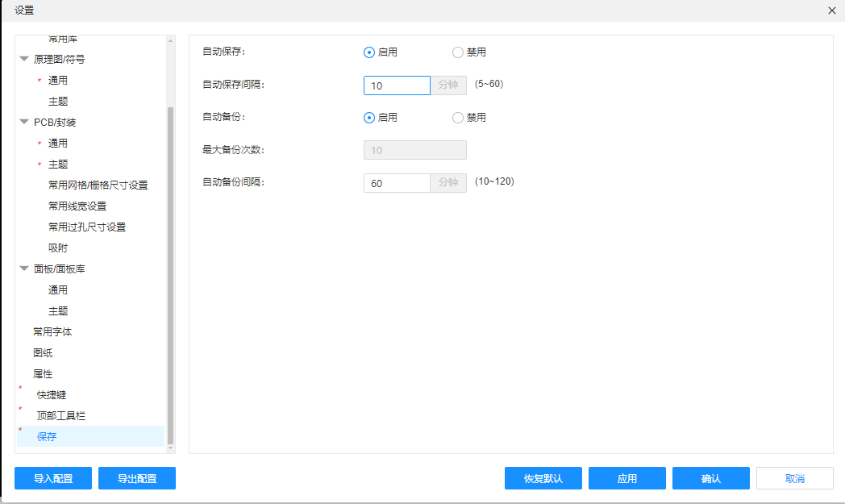Open 常用网格/栅格尺寸设置 settings
The width and height of the screenshot is (845, 504).
[98, 185]
